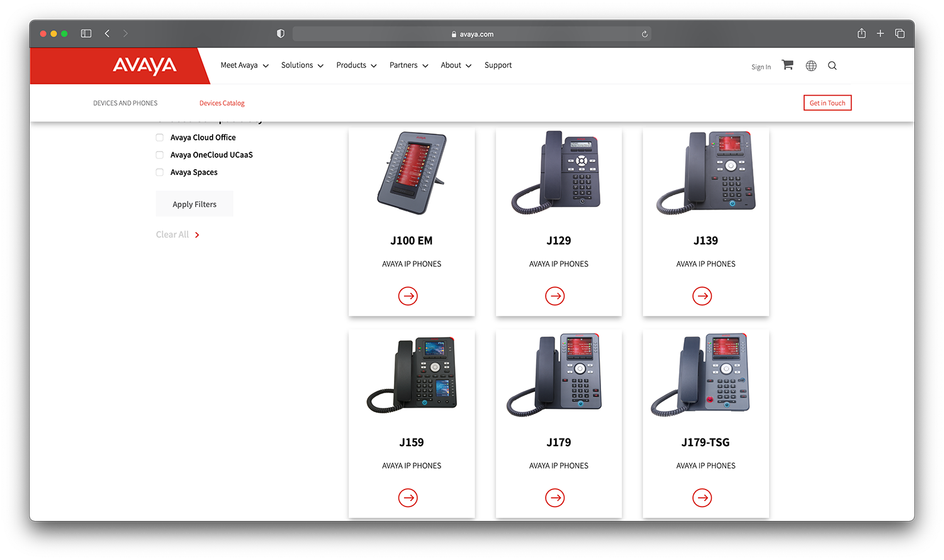Image resolution: width=944 pixels, height=560 pixels.
Task: Click the Apply Filters button
Action: click(194, 204)
